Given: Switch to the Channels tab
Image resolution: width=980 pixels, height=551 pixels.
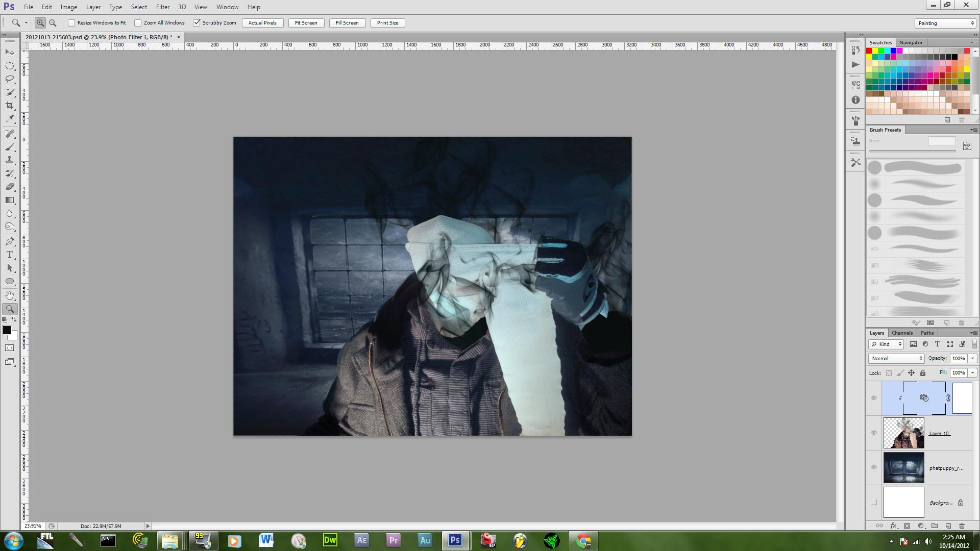Looking at the screenshot, I should (x=902, y=333).
